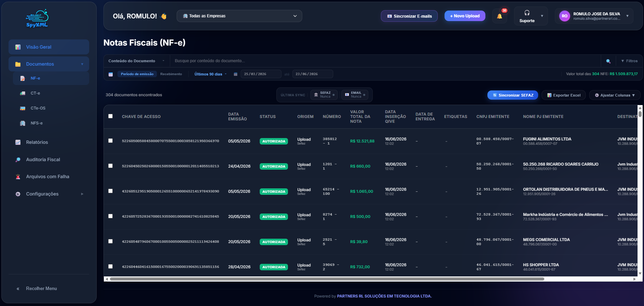This screenshot has width=644, height=306.
Task: Check the RICARDO SOARES CARRIJO row checkbox
Action: point(110,166)
